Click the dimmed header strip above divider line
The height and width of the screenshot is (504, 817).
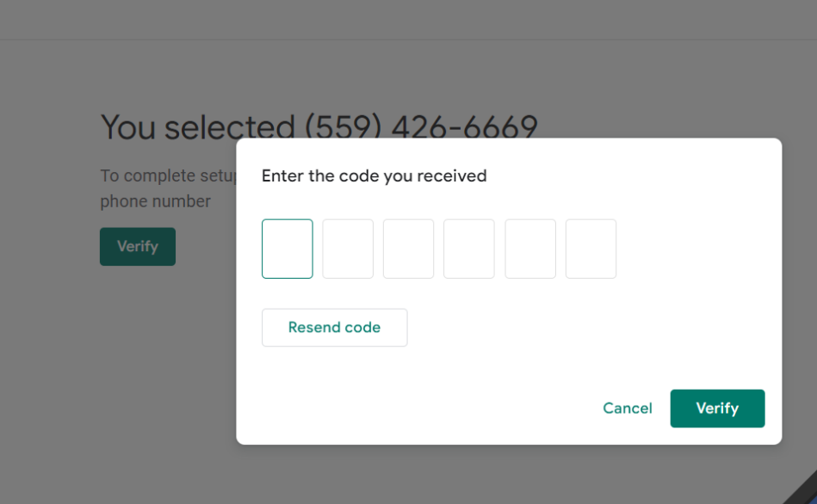pyautogui.click(x=408, y=19)
